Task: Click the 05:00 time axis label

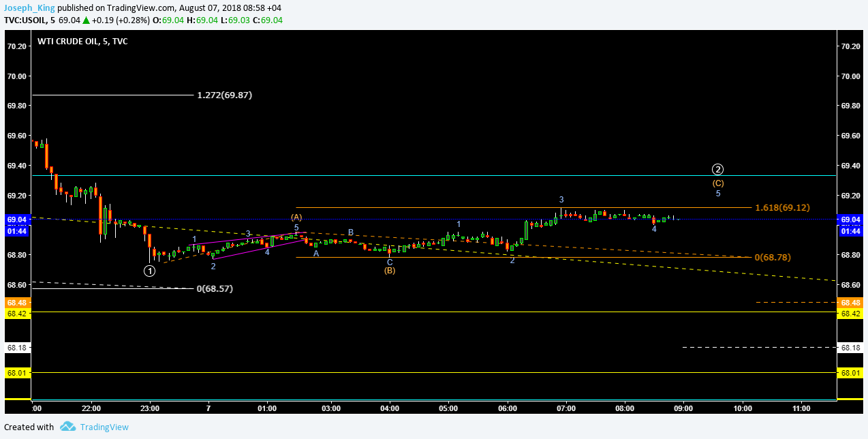Action: click(448, 408)
